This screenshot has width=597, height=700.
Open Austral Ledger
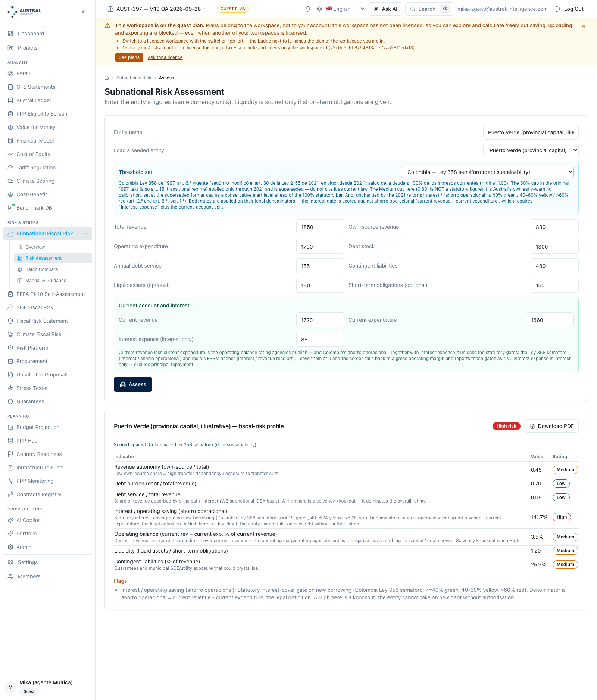click(x=48, y=100)
